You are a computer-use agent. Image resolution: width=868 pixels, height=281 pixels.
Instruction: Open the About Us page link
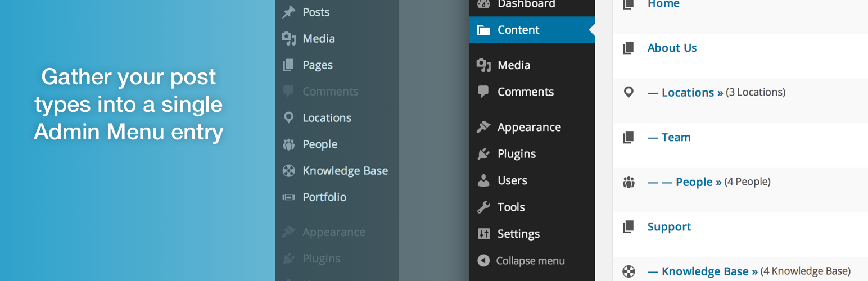pos(672,48)
